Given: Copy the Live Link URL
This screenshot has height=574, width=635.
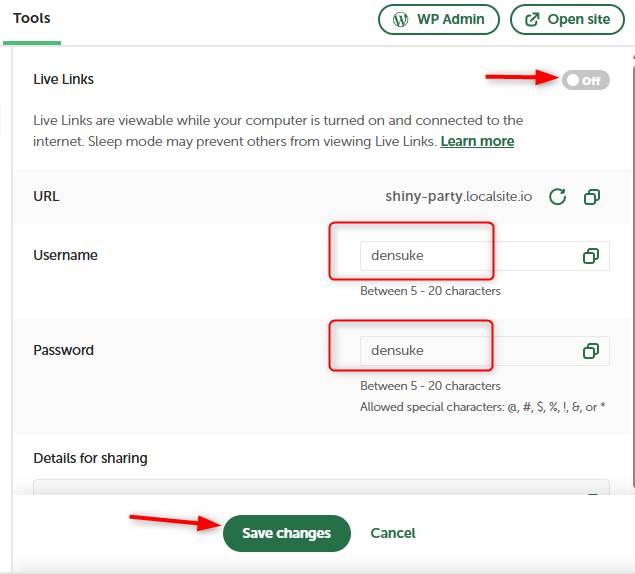Looking at the screenshot, I should pyautogui.click(x=592, y=197).
